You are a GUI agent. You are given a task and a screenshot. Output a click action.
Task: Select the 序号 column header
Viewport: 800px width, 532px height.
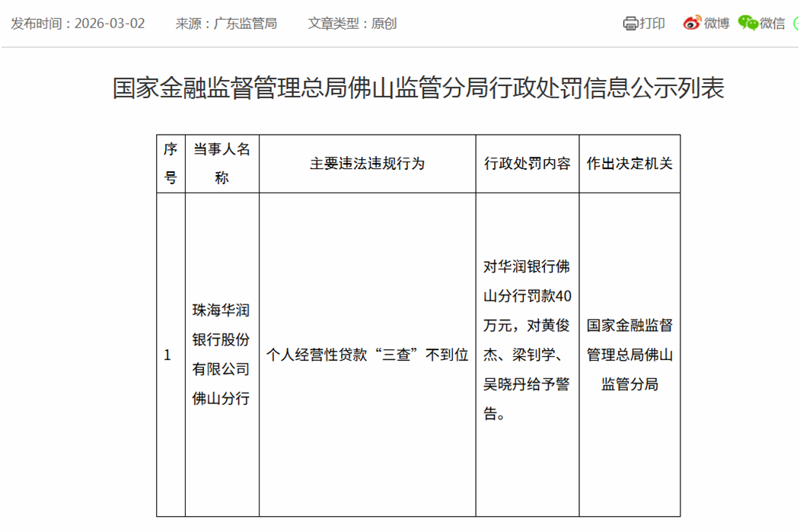171,164
